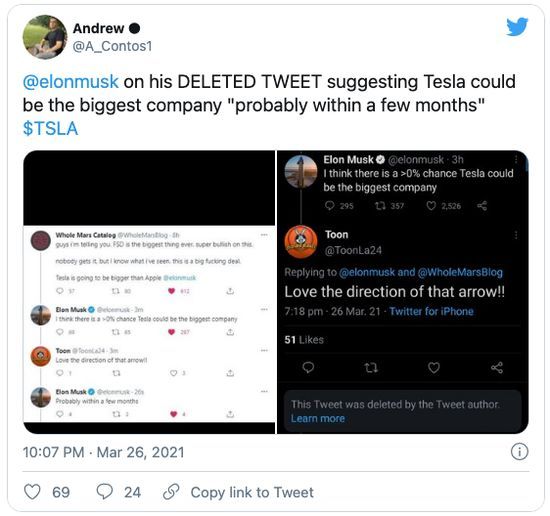Click retweet icon under Toon's tweet

[x=371, y=368]
